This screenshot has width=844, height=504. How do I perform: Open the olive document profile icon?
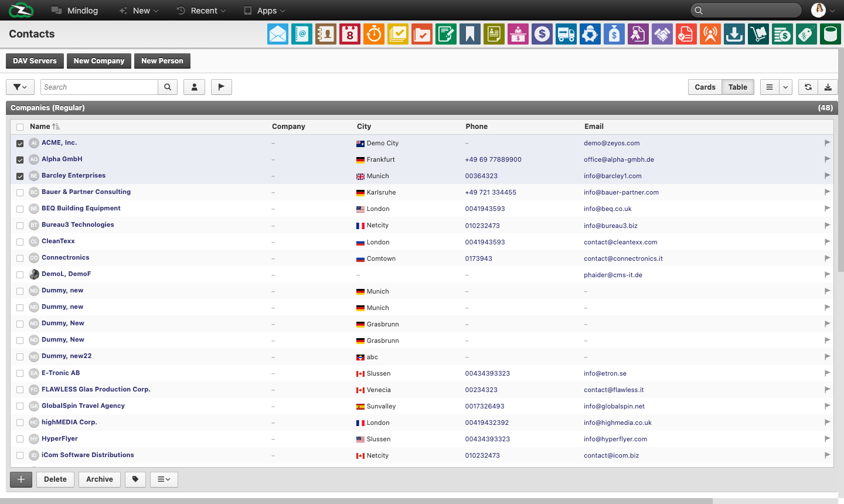(494, 34)
